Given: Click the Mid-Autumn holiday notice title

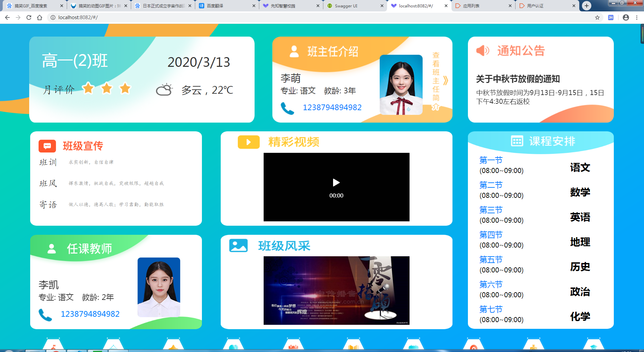Looking at the screenshot, I should (518, 79).
